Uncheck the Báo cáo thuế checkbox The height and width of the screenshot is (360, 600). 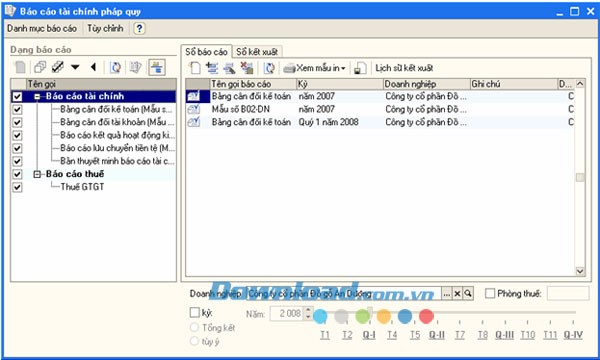(x=17, y=174)
